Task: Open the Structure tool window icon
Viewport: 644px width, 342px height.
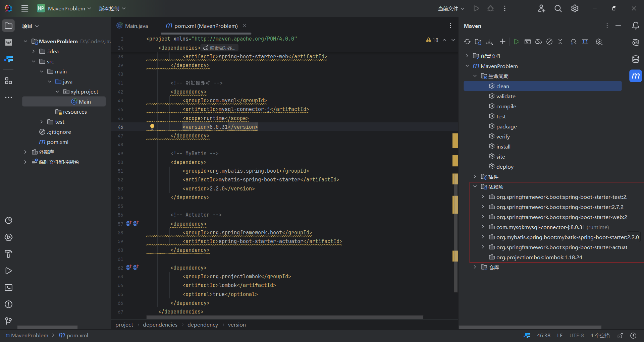Action: point(9,81)
